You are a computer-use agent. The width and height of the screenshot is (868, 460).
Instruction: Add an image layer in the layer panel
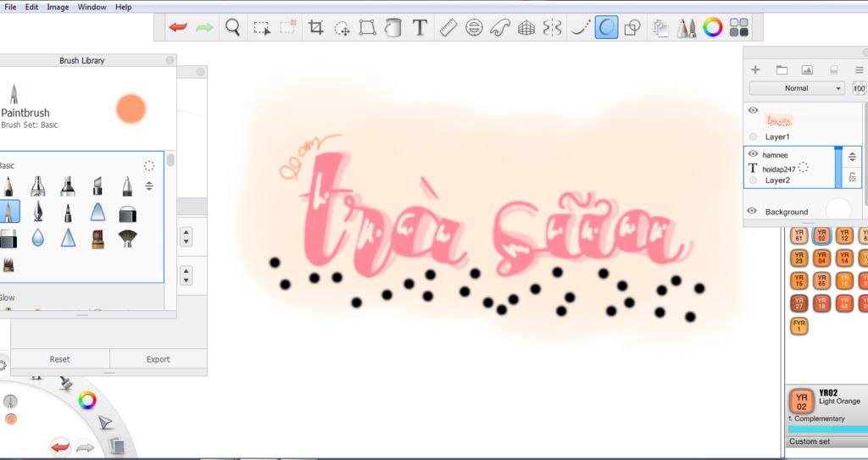(x=807, y=69)
